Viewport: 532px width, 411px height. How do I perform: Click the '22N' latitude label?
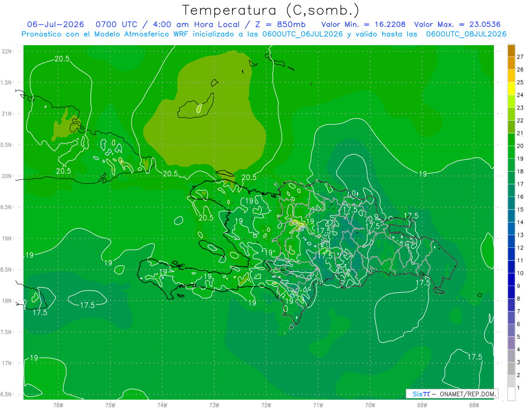[6, 51]
